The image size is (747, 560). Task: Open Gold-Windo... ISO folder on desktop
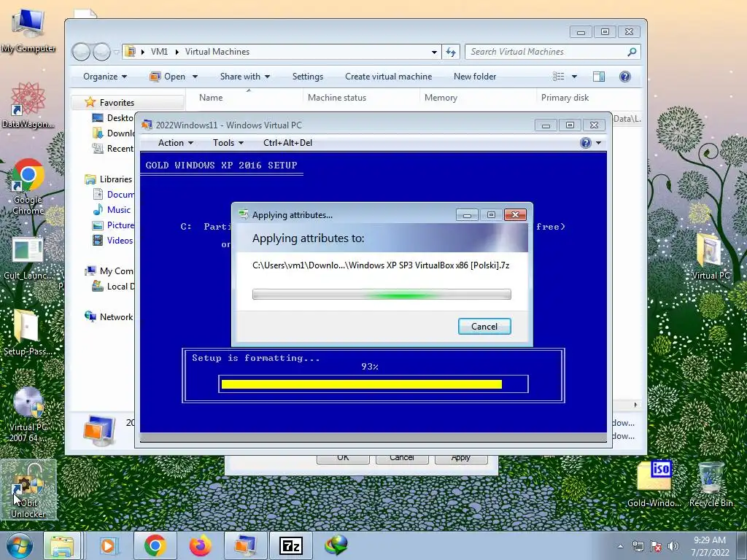(654, 484)
